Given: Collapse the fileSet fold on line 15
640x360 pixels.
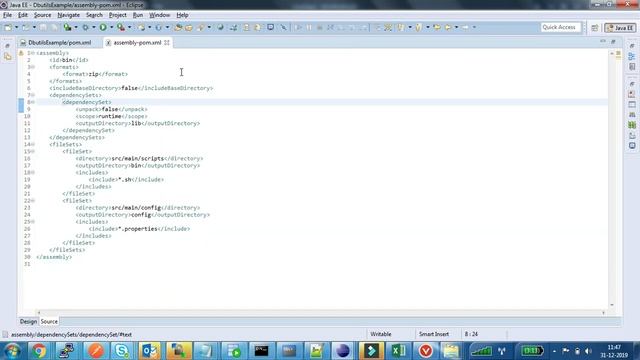Looking at the screenshot, I should (x=33, y=151).
